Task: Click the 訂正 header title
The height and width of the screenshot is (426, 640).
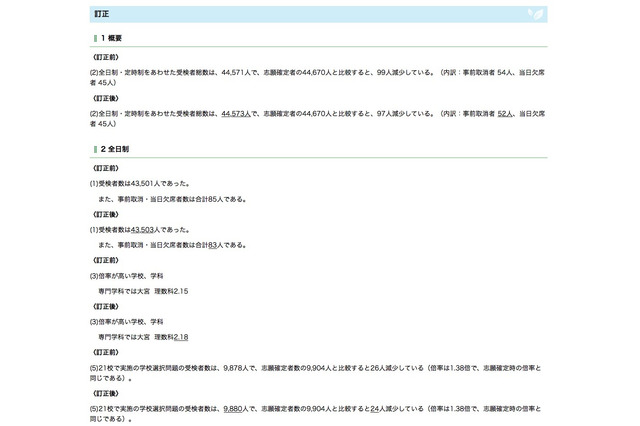Action: click(102, 14)
